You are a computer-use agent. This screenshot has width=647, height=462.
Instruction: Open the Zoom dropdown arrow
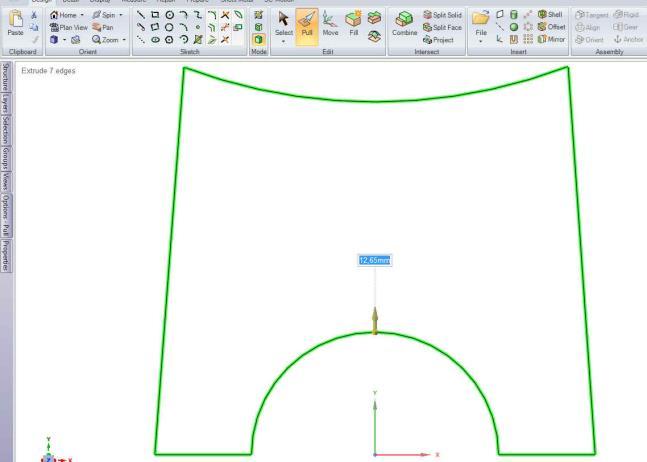point(124,40)
